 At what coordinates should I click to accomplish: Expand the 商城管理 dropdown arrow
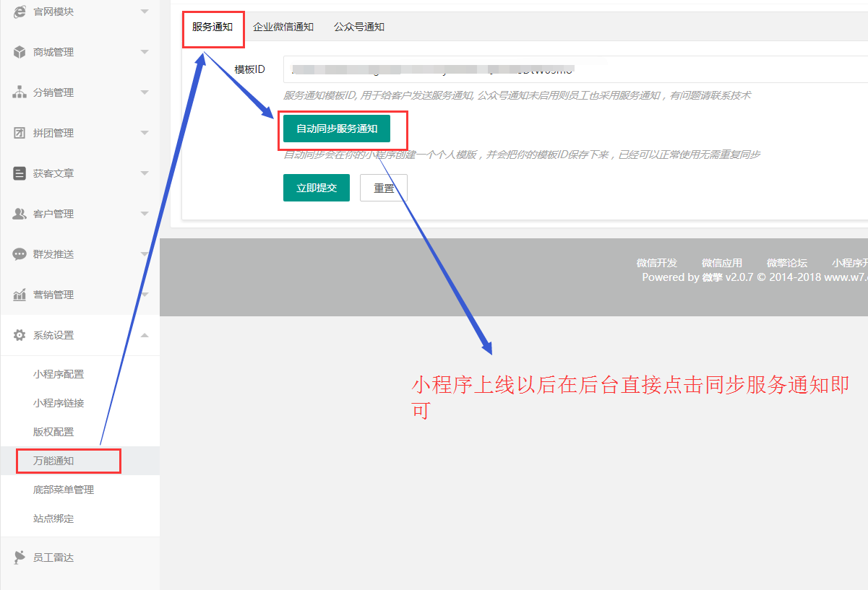click(x=145, y=52)
